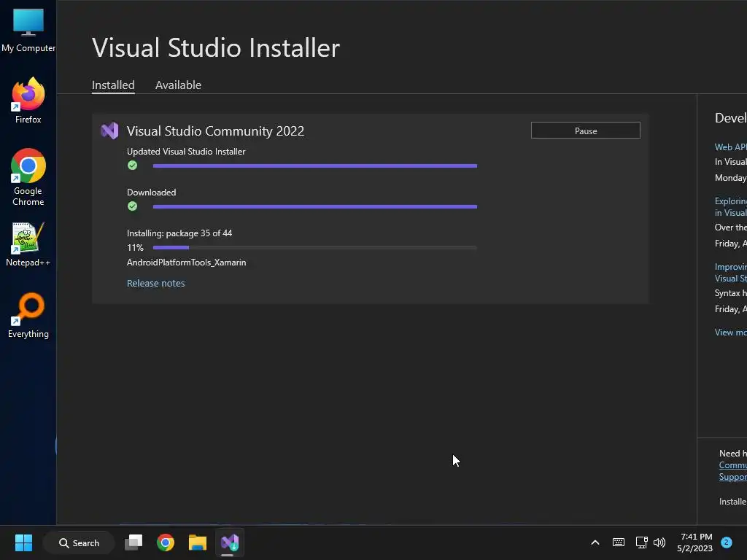The width and height of the screenshot is (747, 560).
Task: Click the touch keyboard tray icon
Action: [x=619, y=542]
